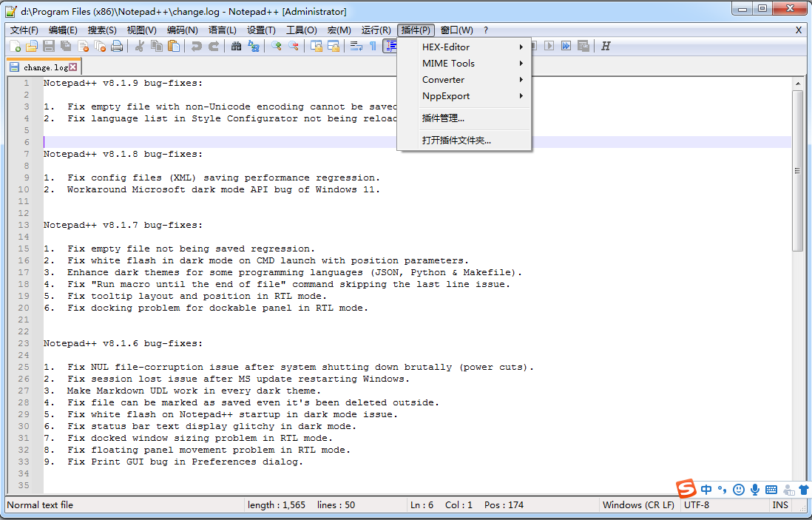
Task: Open the Sogou emoji smiley icon
Action: (x=739, y=490)
